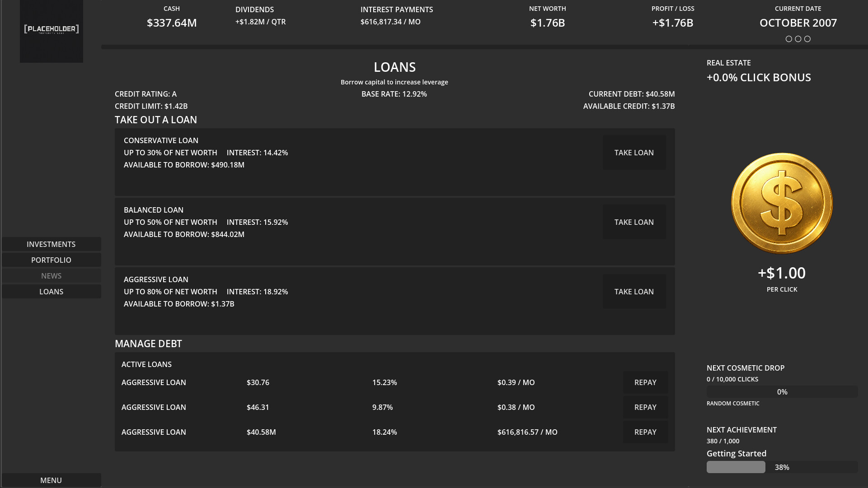This screenshot has width=868, height=488.
Task: Click the +$1.00 per click value
Action: pos(782,273)
